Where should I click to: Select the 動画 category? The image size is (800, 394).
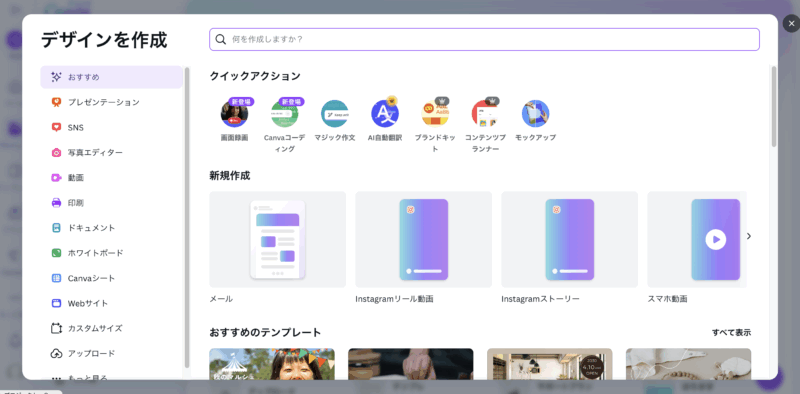(x=112, y=178)
